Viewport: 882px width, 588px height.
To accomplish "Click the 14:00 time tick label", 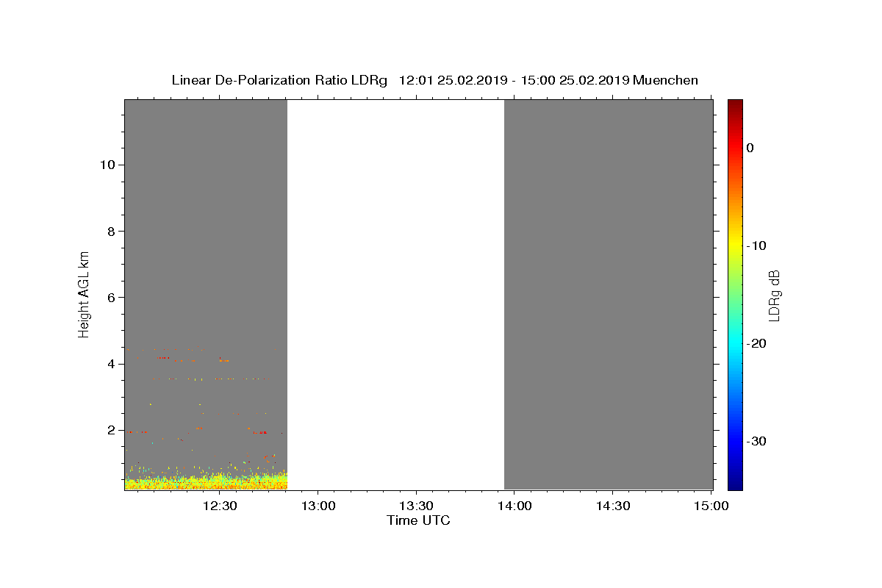I will [x=514, y=506].
